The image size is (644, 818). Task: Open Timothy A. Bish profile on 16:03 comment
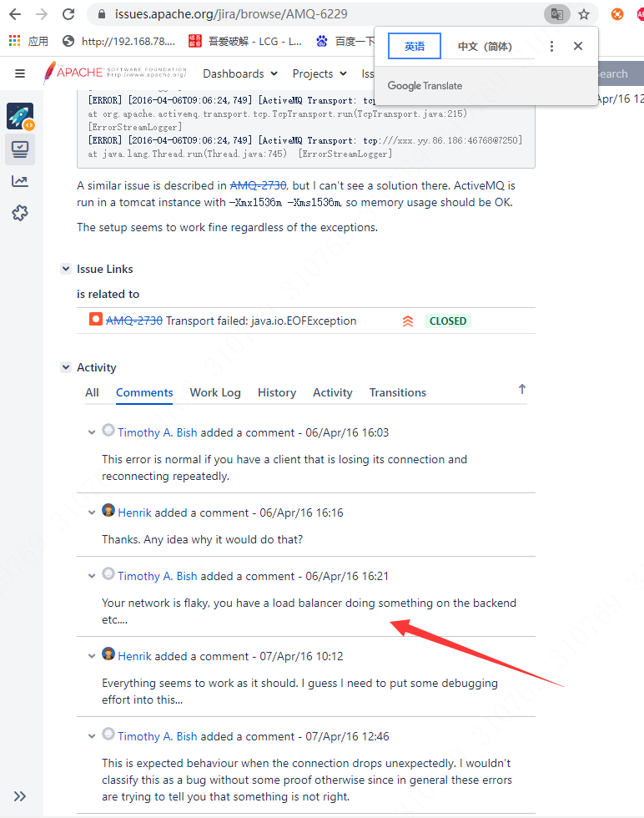158,432
